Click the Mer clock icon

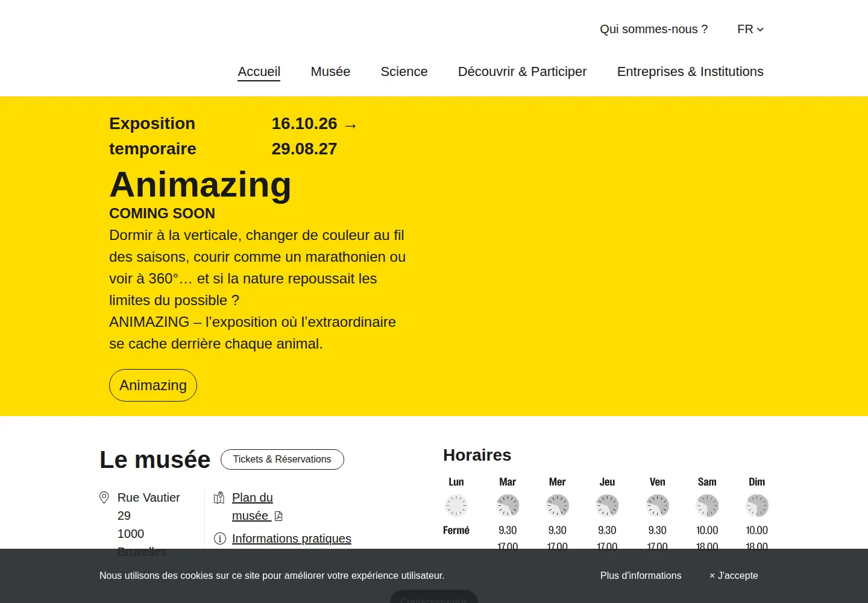pos(558,506)
